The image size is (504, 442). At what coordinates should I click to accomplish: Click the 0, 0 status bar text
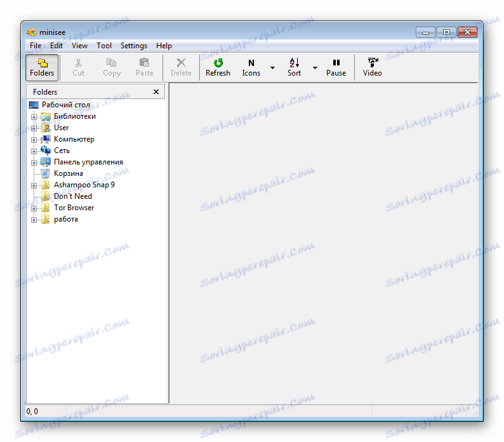32,412
